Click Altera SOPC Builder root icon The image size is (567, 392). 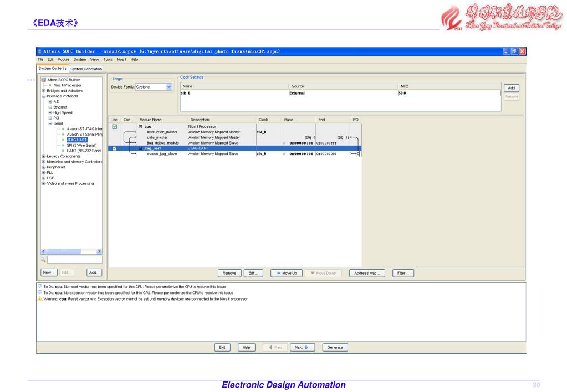click(44, 80)
